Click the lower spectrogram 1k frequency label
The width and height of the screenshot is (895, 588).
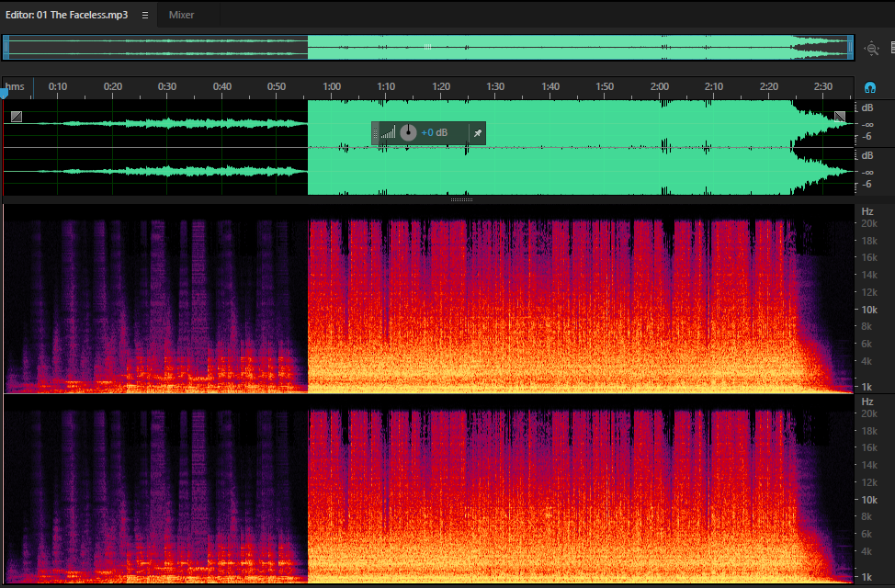coord(867,577)
